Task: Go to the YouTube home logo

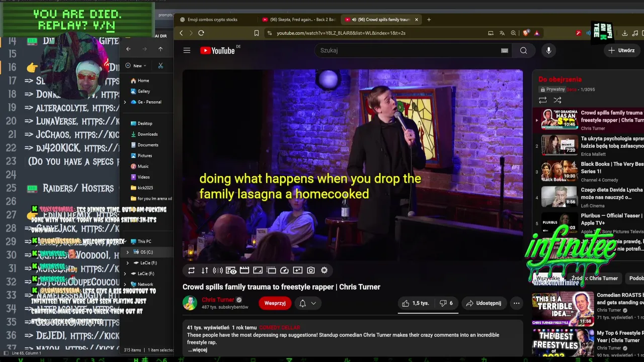Action: coord(217,50)
